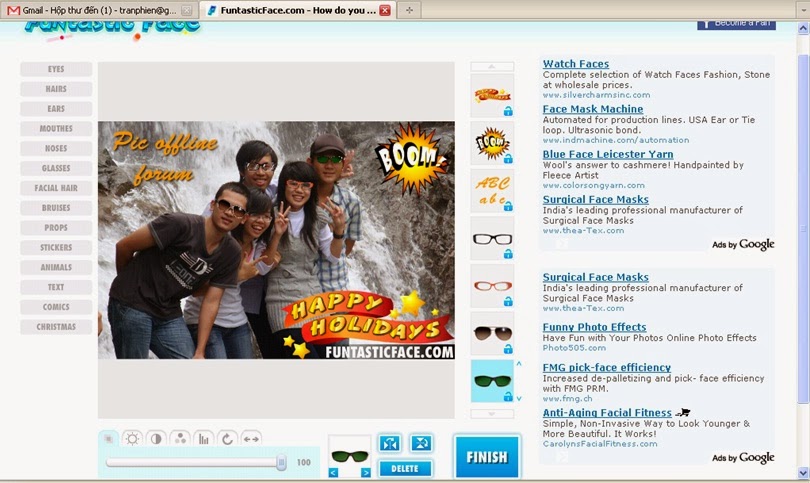Open a new browser tab
This screenshot has width=810, height=483.
409,10
